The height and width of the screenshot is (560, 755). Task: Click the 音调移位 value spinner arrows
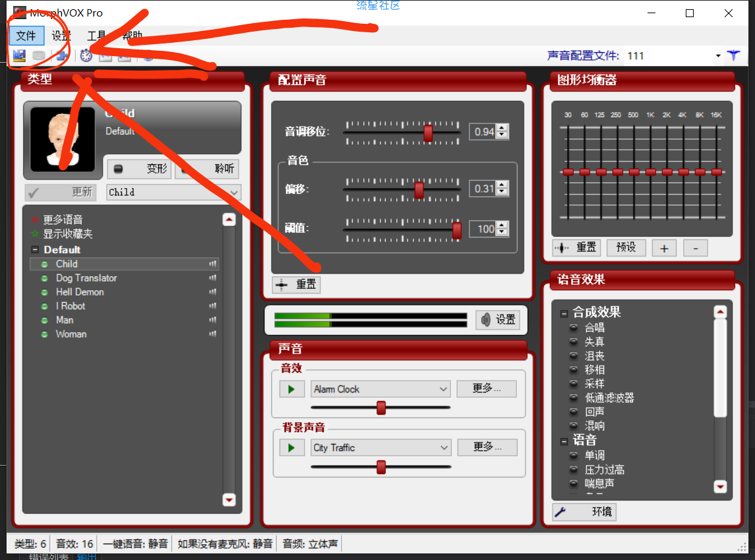click(502, 131)
